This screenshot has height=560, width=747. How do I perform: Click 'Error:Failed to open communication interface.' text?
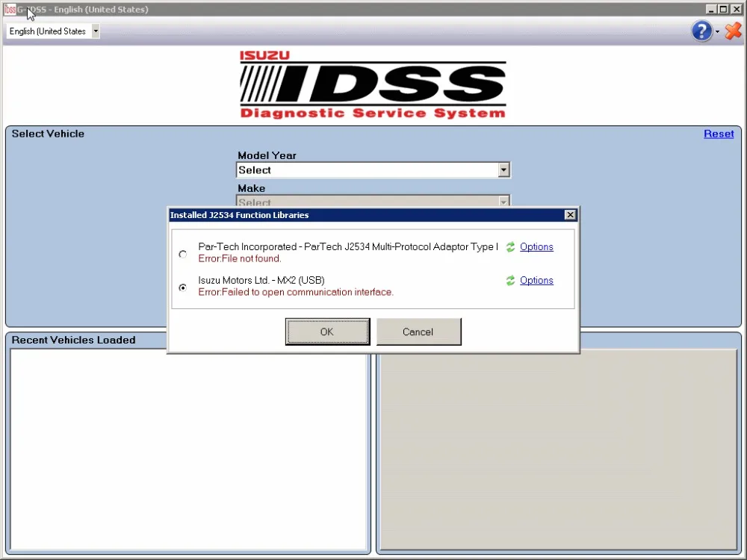pos(296,292)
